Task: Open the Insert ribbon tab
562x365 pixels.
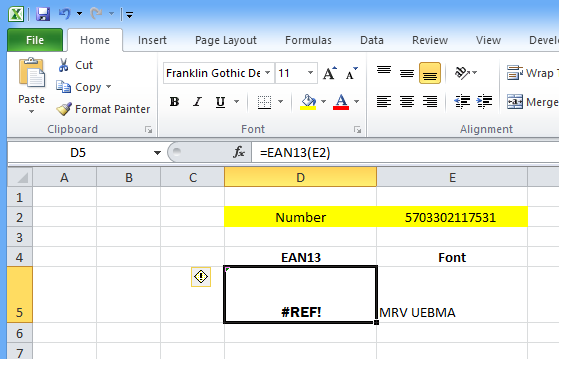Action: coord(152,40)
